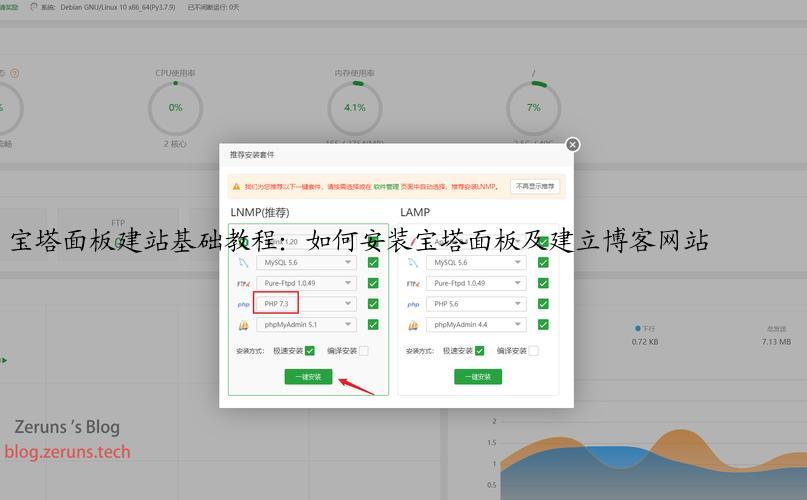Click the phpMyAdmin icon in LNMP column
This screenshot has height=500, width=807.
pos(243,325)
